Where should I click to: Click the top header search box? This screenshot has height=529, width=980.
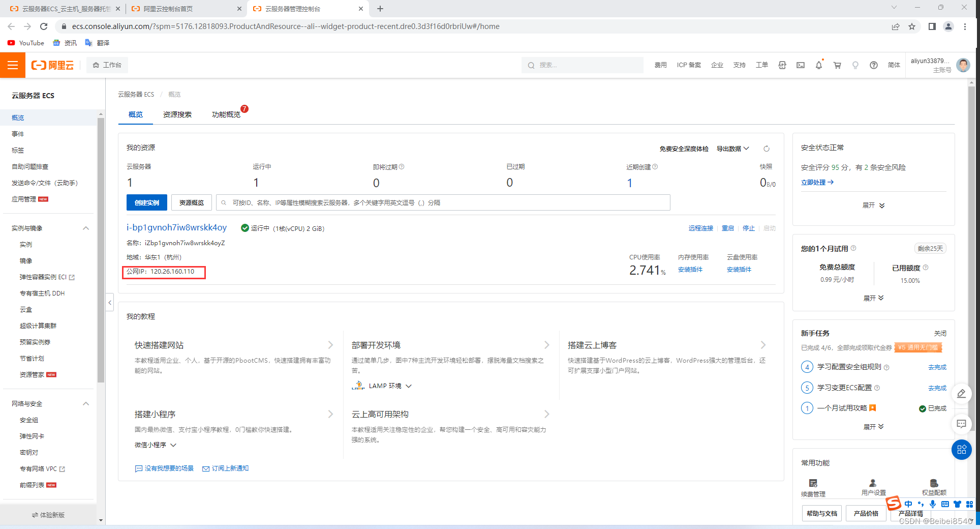coord(583,65)
